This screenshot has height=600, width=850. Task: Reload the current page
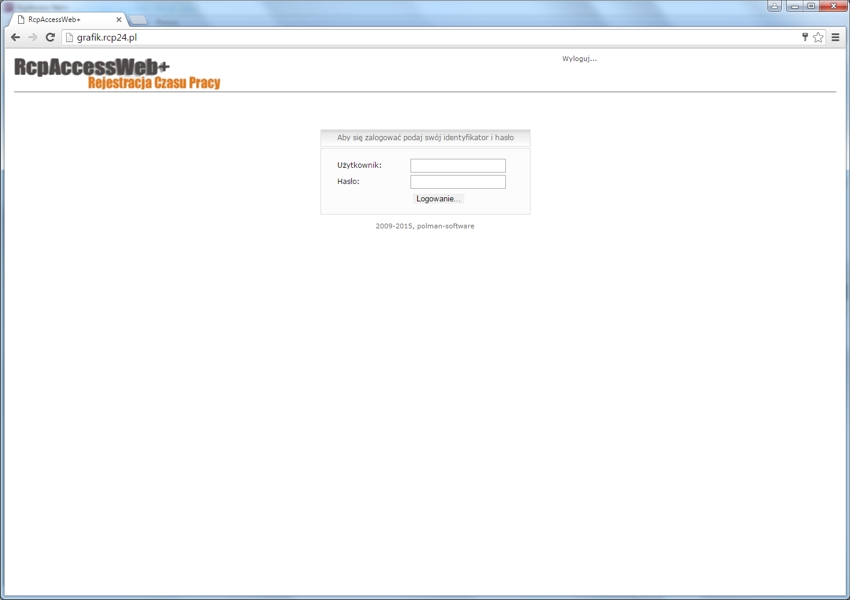tap(50, 37)
